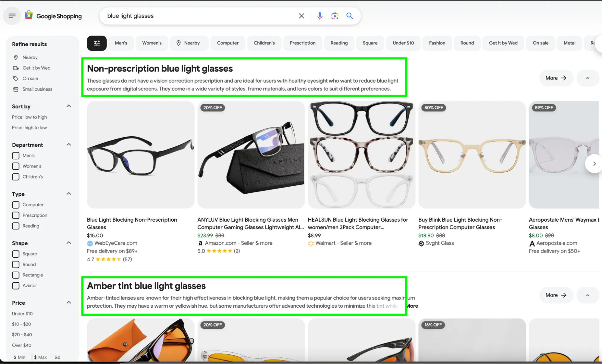Search by image with Google Lens
The image size is (602, 364).
click(x=335, y=16)
